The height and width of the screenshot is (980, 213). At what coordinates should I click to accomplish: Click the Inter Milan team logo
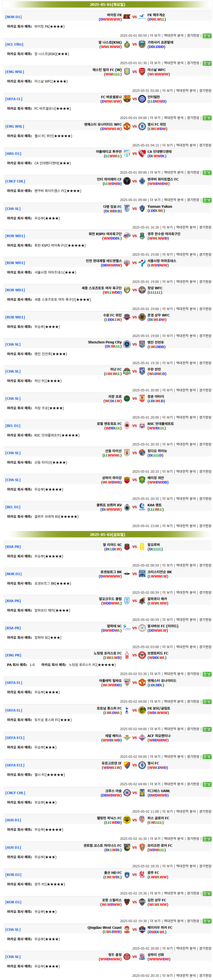(x=142, y=99)
